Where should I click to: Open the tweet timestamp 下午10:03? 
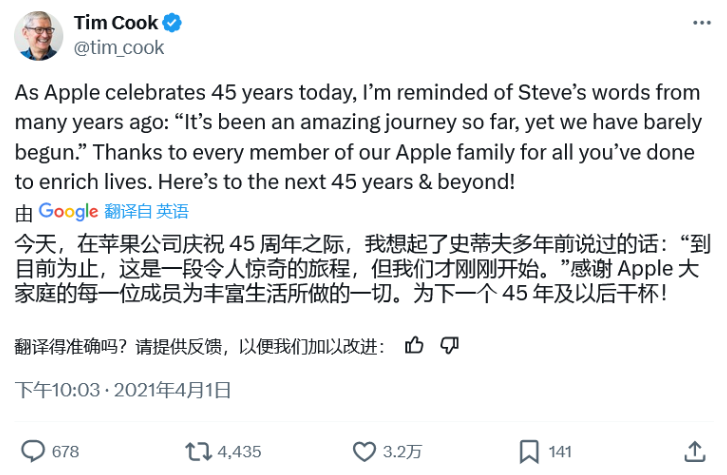click(58, 389)
